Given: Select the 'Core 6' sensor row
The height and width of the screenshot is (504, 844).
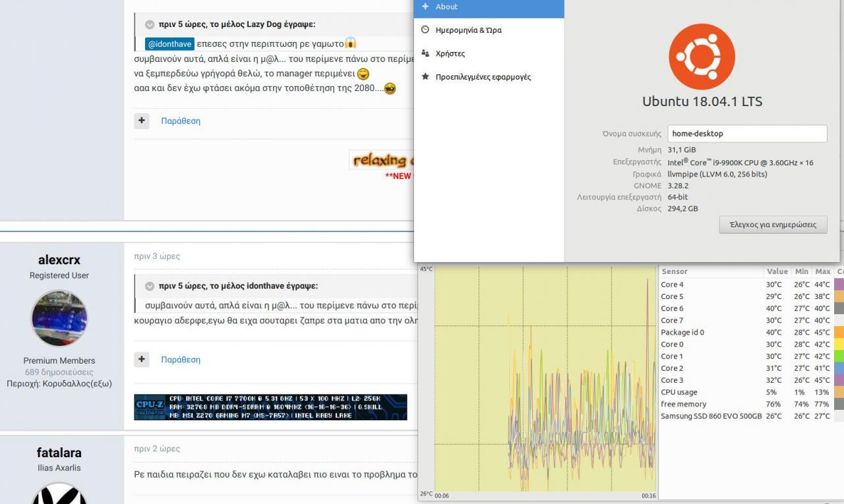Looking at the screenshot, I should click(752, 308).
